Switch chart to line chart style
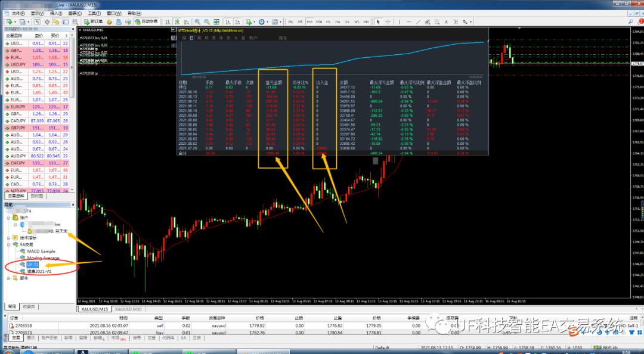644x354 pixels. click(x=187, y=21)
